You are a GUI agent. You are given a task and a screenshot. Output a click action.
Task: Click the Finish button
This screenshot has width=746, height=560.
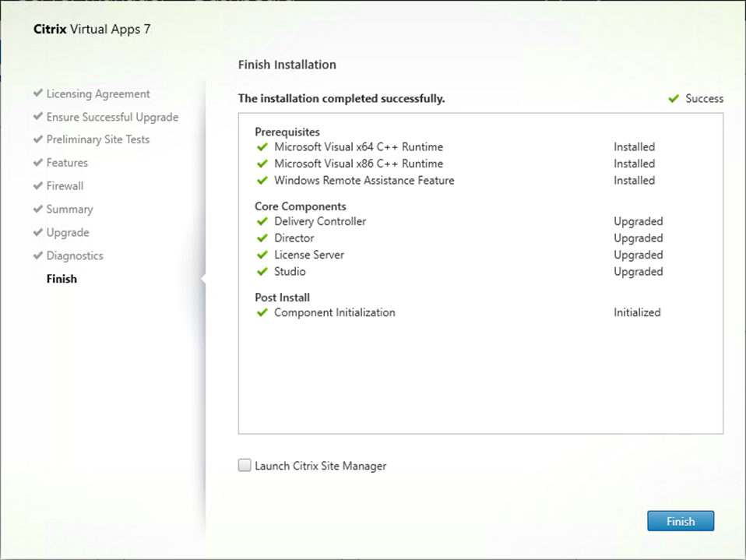(x=681, y=521)
